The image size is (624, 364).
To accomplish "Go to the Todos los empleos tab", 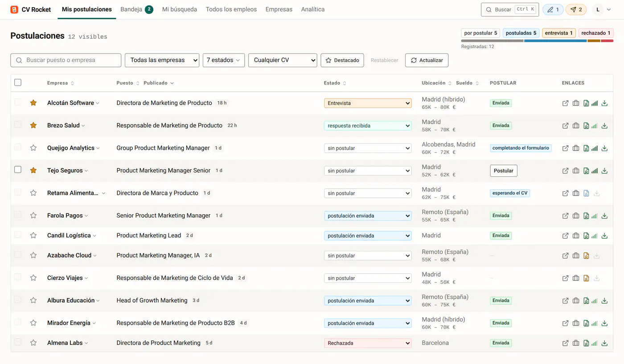I will coord(231,9).
